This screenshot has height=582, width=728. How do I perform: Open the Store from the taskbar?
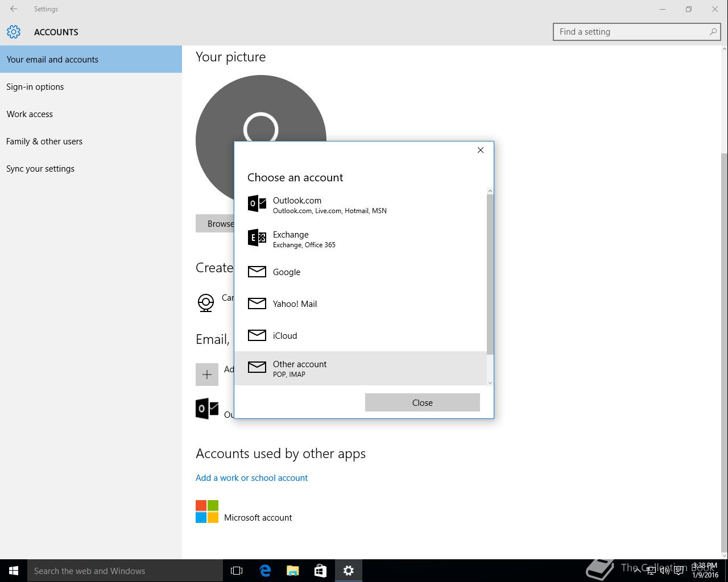[x=321, y=571]
